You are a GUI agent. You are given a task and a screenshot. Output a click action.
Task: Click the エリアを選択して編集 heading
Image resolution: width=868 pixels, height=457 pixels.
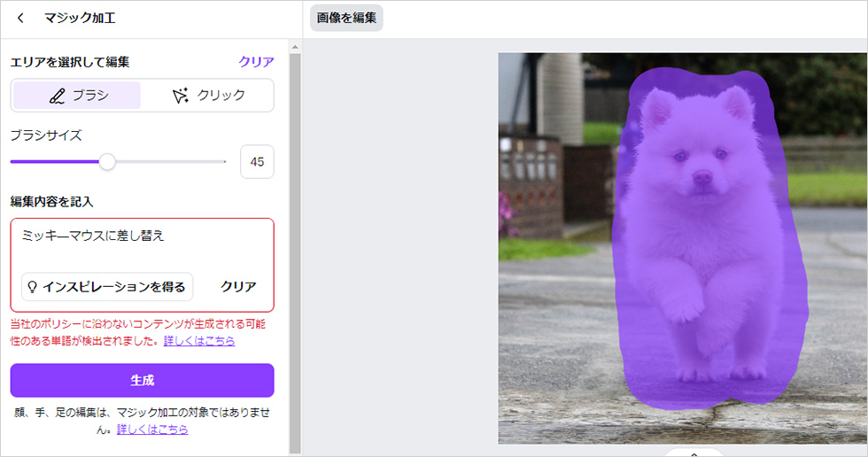tap(70, 62)
